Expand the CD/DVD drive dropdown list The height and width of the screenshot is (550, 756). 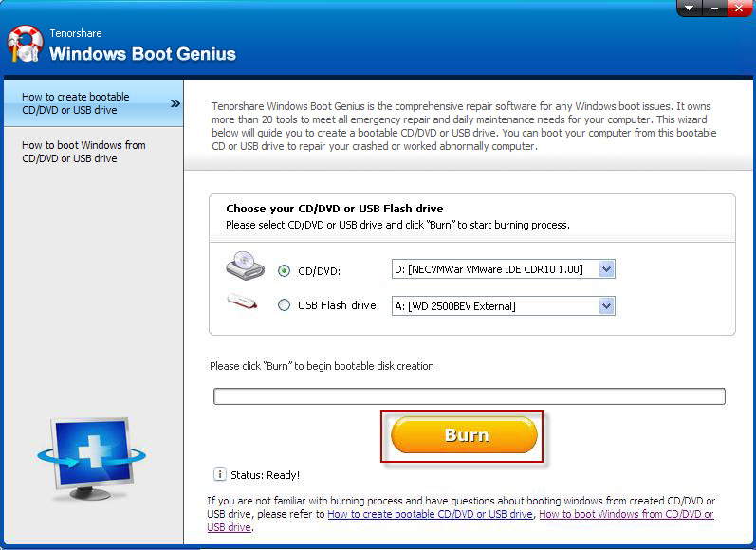pyautogui.click(x=607, y=269)
